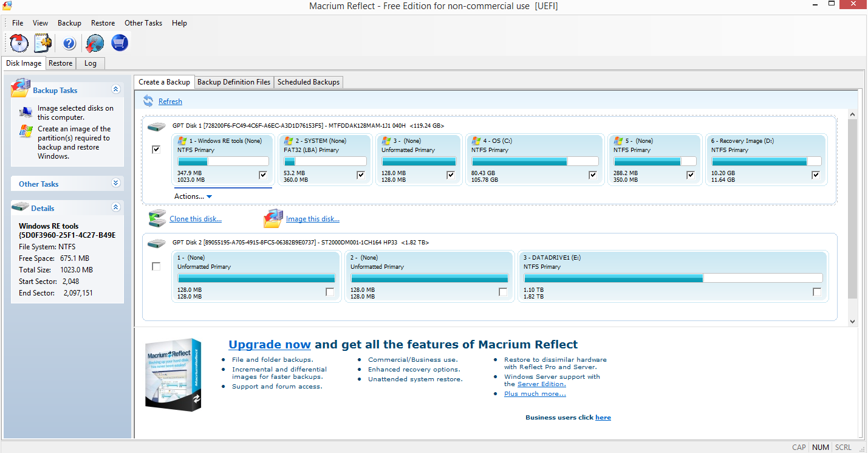Select the Disk Image tab
The width and height of the screenshot is (868, 453).
24,63
